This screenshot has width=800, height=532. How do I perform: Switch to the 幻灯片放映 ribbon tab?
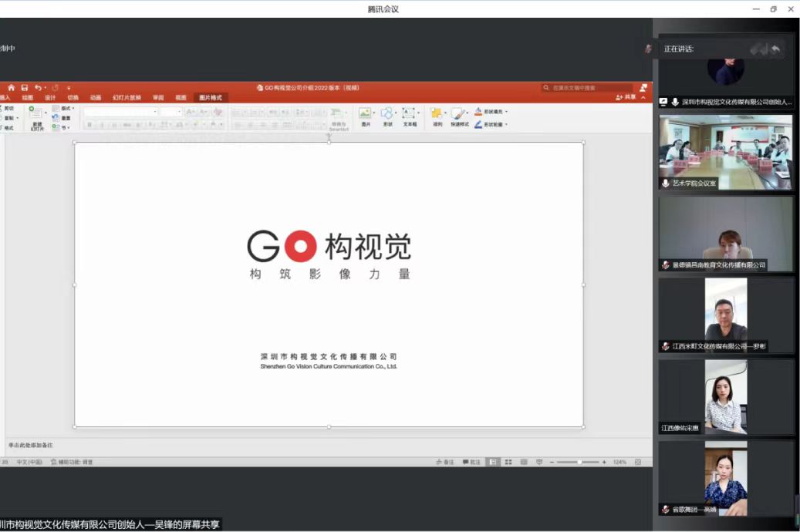pyautogui.click(x=127, y=97)
